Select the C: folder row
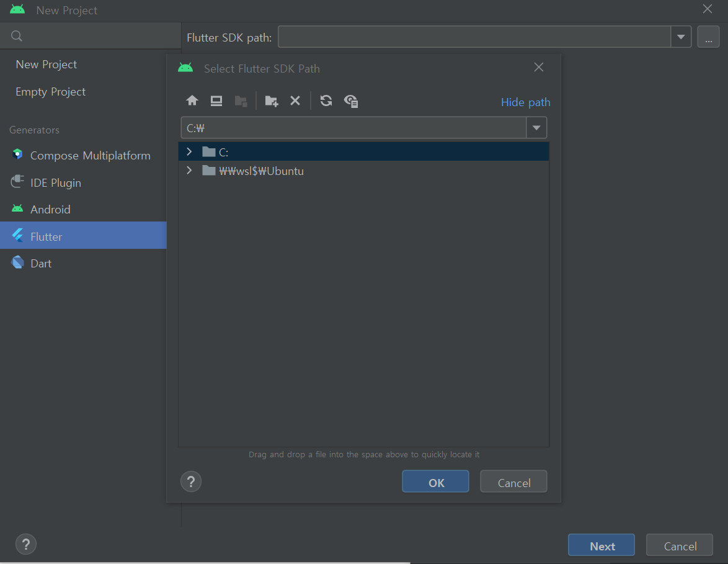 tap(363, 152)
